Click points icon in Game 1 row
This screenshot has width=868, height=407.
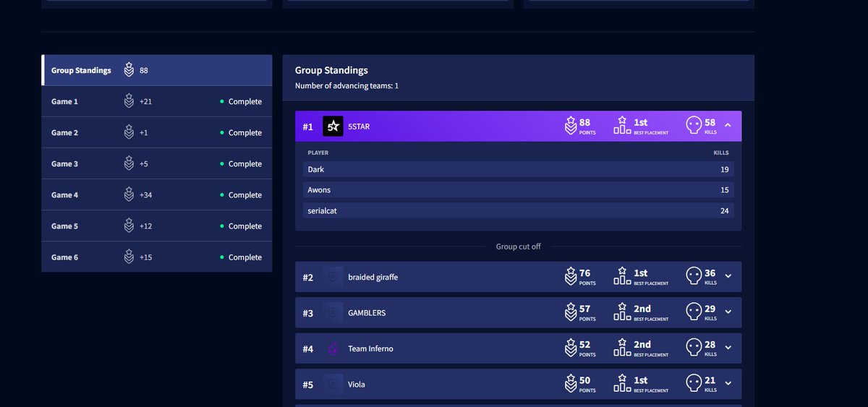(x=129, y=100)
